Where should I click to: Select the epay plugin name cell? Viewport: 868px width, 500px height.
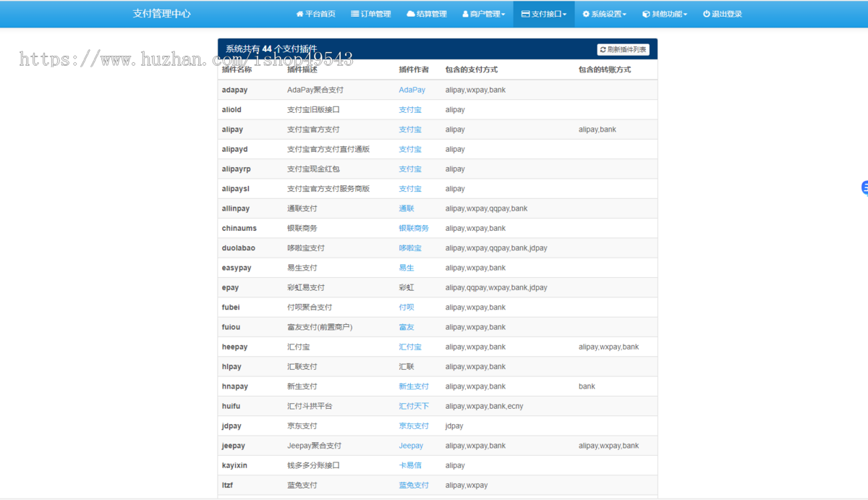click(x=231, y=288)
